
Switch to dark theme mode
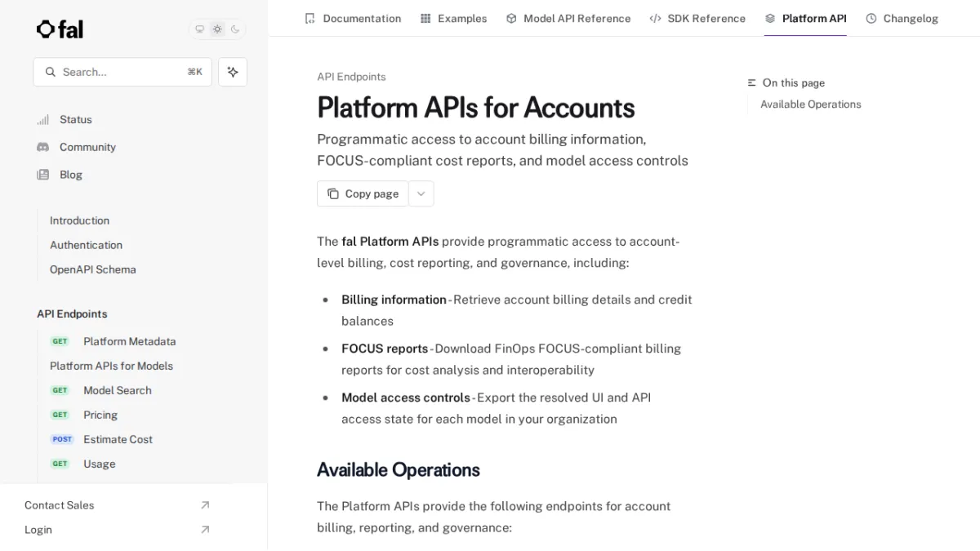[235, 29]
